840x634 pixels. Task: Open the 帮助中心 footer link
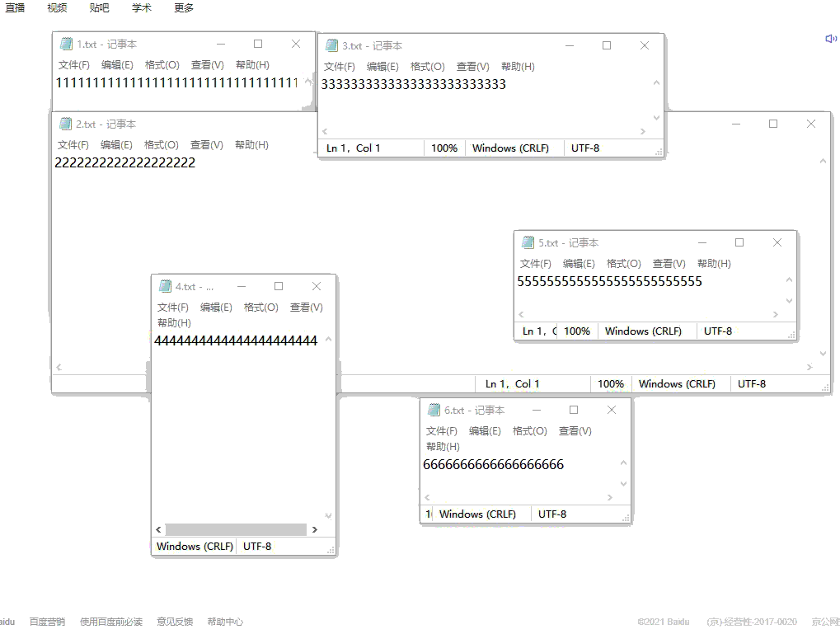pos(226,622)
